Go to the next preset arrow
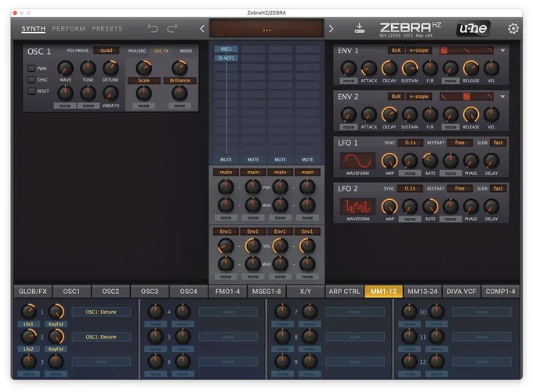 coord(331,29)
